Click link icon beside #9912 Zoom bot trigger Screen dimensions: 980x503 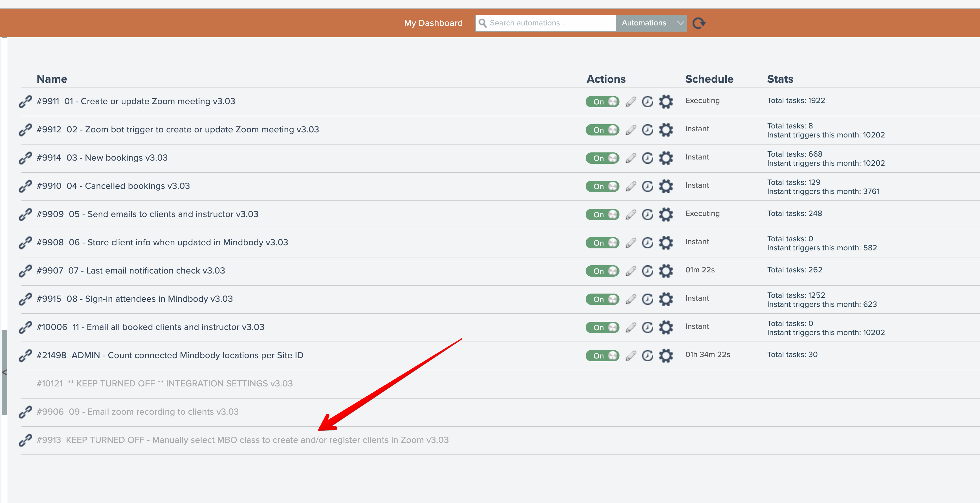(25, 130)
